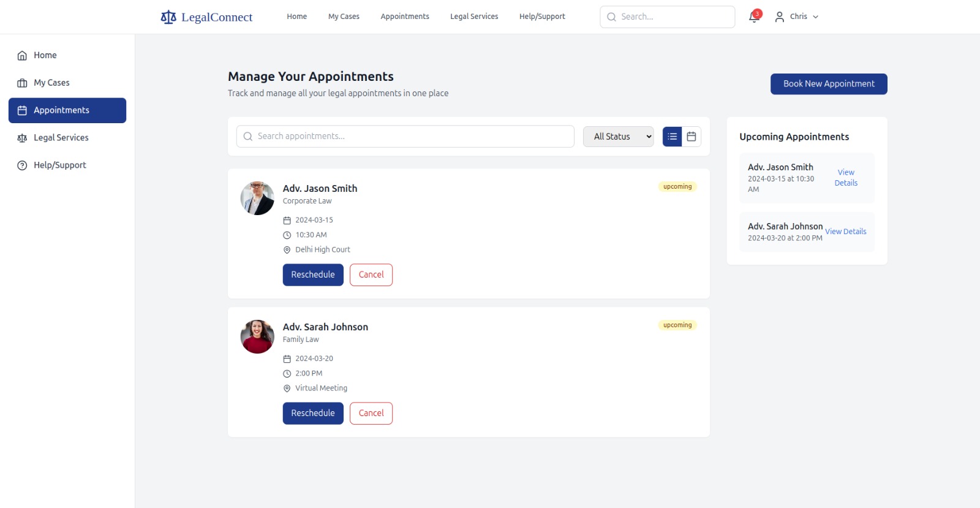The width and height of the screenshot is (980, 508).
Task: Click the Delhi High Court location text
Action: (323, 250)
